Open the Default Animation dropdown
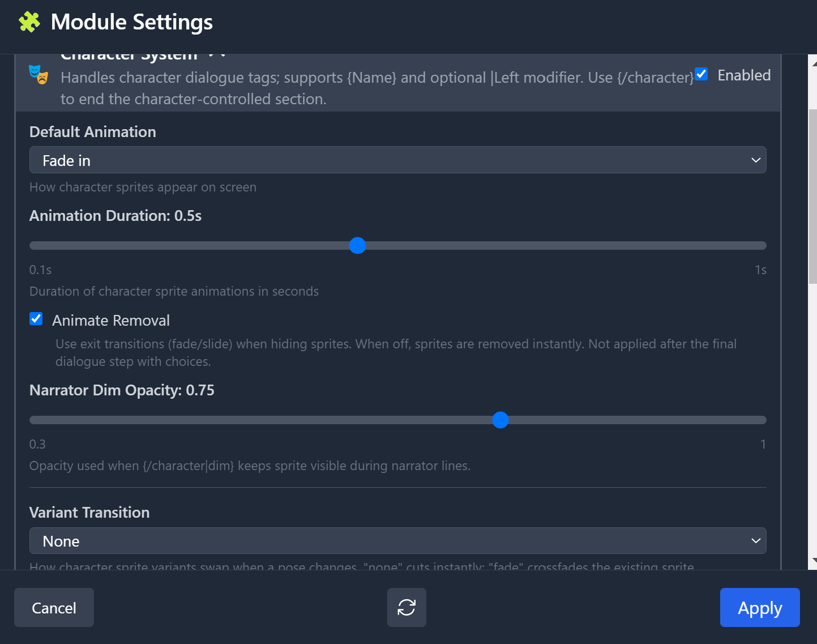This screenshot has width=817, height=644. pyautogui.click(x=397, y=160)
